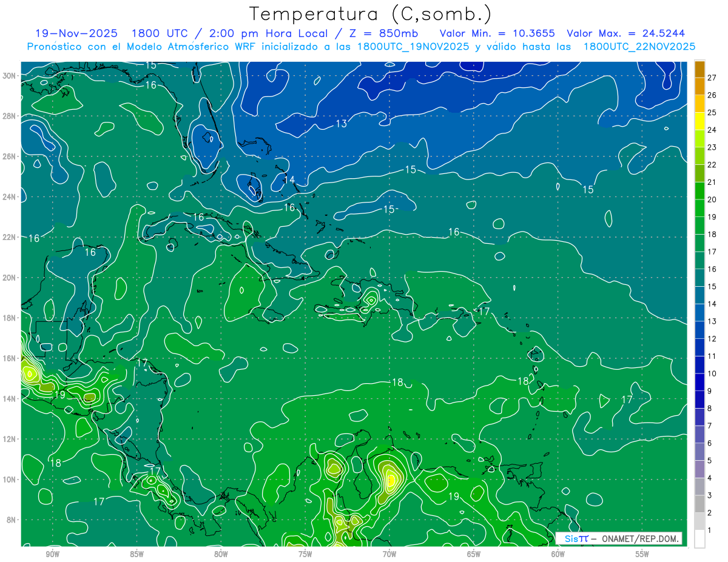The width and height of the screenshot is (728, 562).
Task: Click the "8N" latitude axis label
Action: click(x=12, y=520)
